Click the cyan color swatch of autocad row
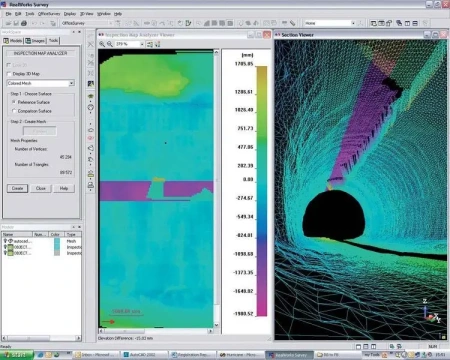 click(x=57, y=241)
